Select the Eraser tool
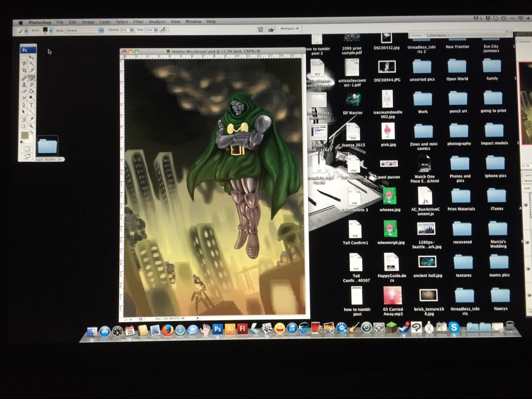 coord(25,91)
